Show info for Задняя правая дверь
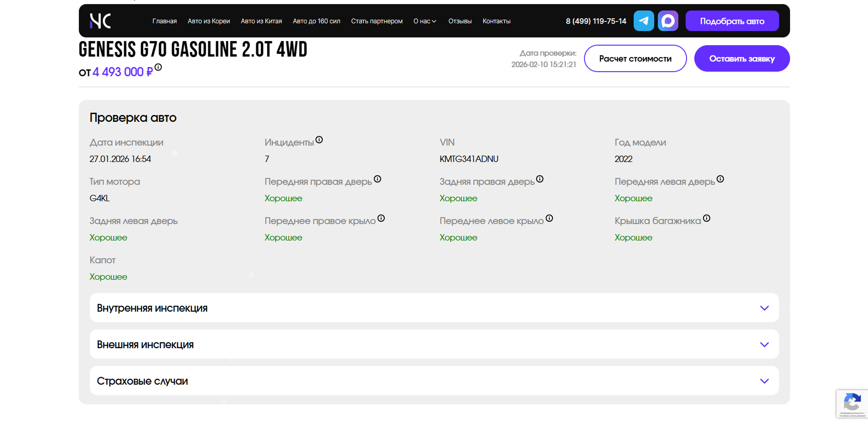Image resolution: width=868 pixels, height=423 pixels. [x=540, y=179]
